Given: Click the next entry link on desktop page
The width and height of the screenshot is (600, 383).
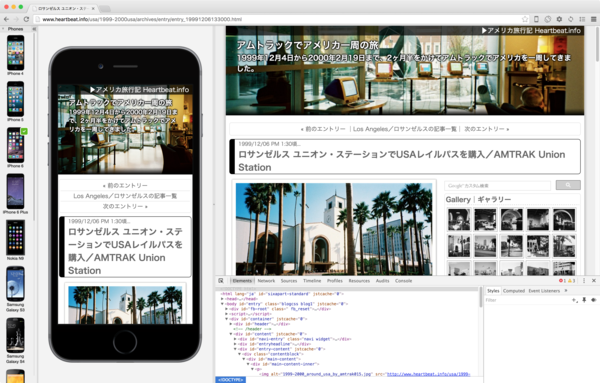Looking at the screenshot, I should (x=487, y=129).
